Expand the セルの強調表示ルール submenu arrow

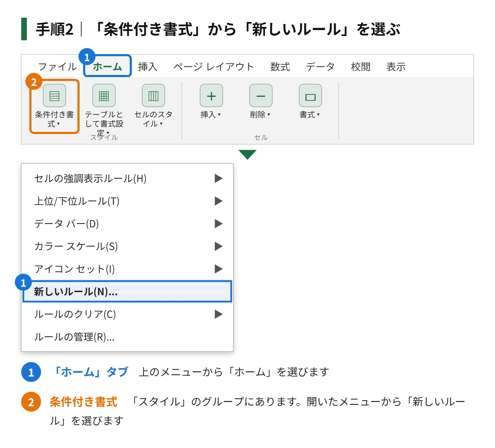coord(219,179)
